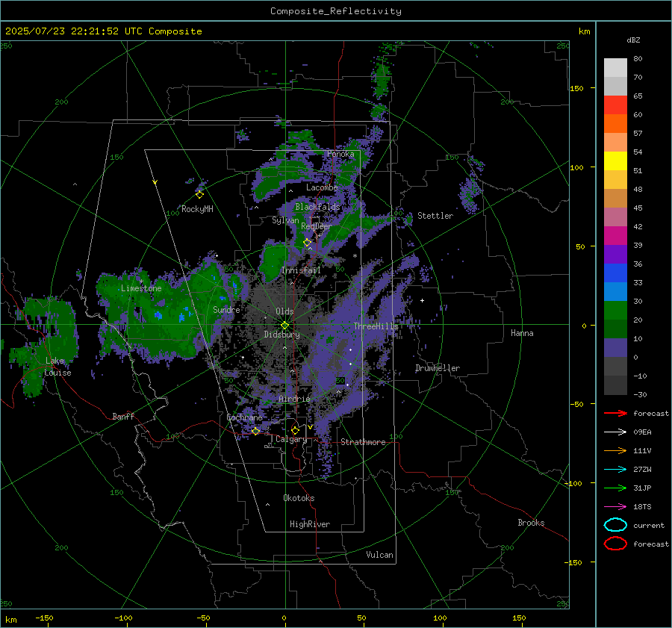The width and height of the screenshot is (672, 628).
Task: Click the yellow diamond marker above Calgary
Action: [x=295, y=430]
